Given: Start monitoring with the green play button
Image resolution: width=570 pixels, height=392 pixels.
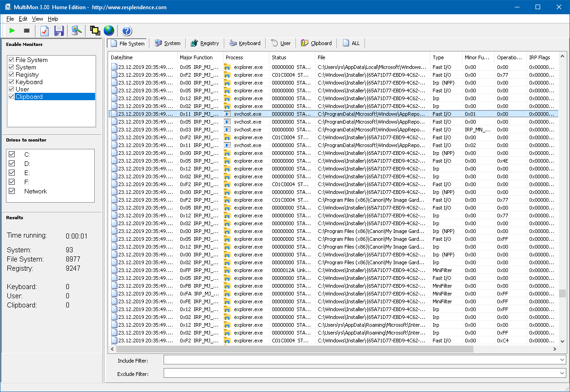Looking at the screenshot, I should pos(12,31).
